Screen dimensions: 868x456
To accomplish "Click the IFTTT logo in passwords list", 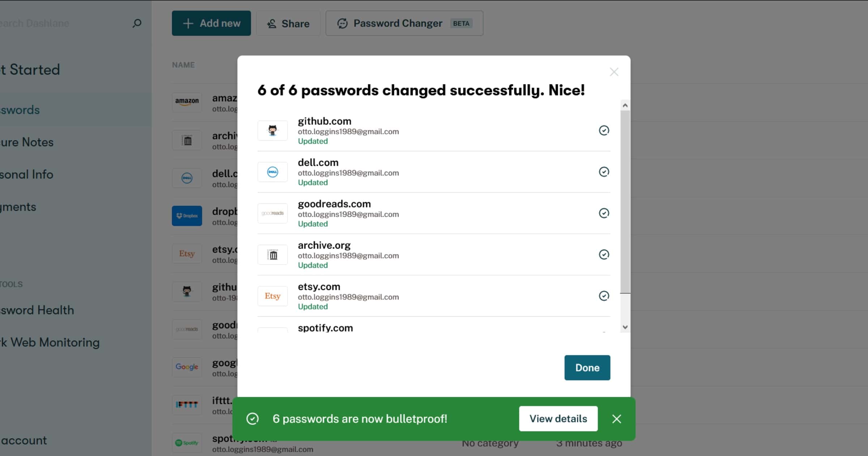I will click(187, 405).
